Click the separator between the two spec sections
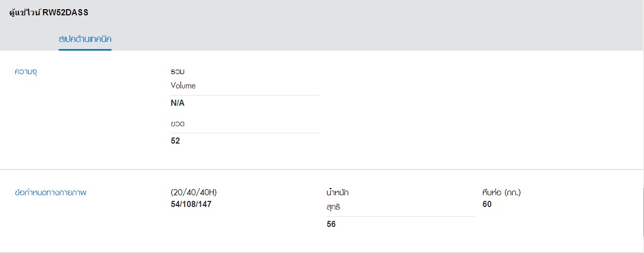Viewport: 644px width, 253px height. click(x=322, y=169)
